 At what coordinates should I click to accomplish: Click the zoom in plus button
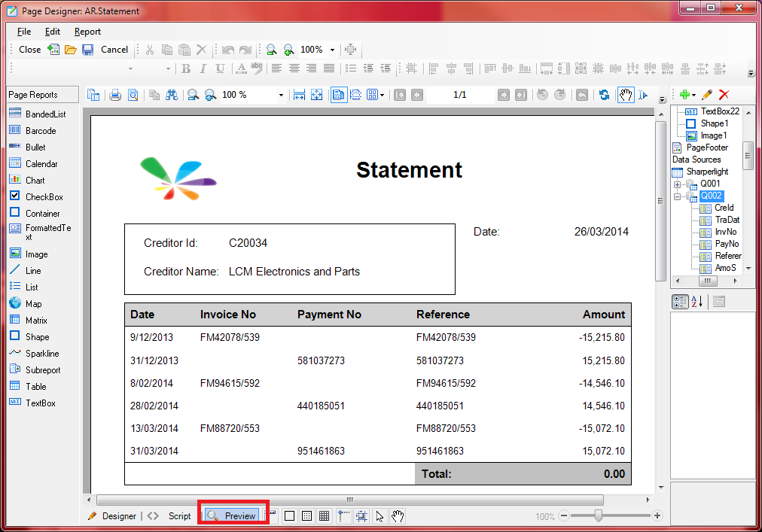[x=657, y=516]
